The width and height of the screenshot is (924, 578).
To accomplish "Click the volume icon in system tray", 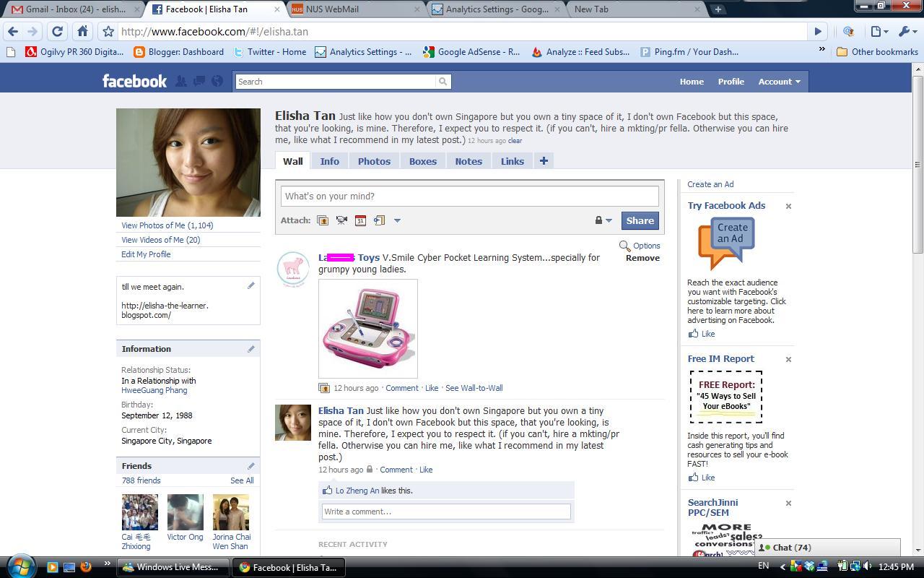I will (x=867, y=566).
